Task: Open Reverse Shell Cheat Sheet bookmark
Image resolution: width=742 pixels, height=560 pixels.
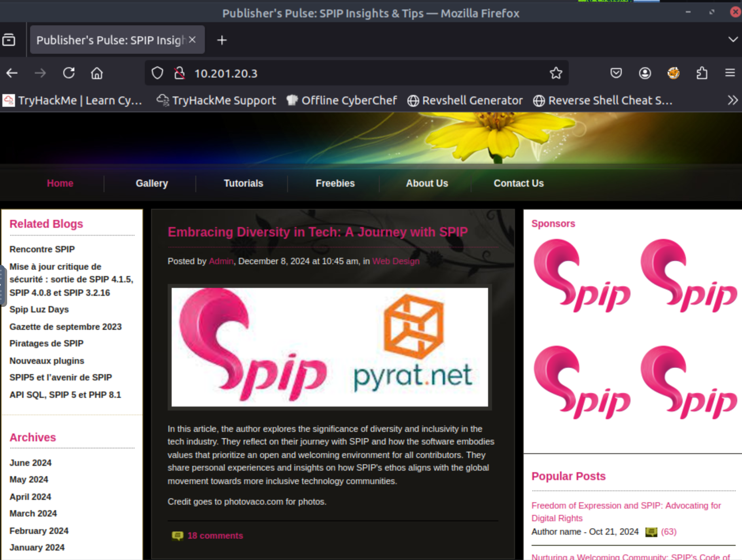Action: (603, 100)
